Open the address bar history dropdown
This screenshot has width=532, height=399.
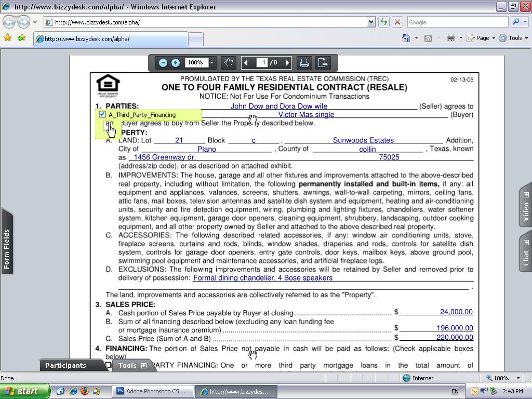[371, 22]
